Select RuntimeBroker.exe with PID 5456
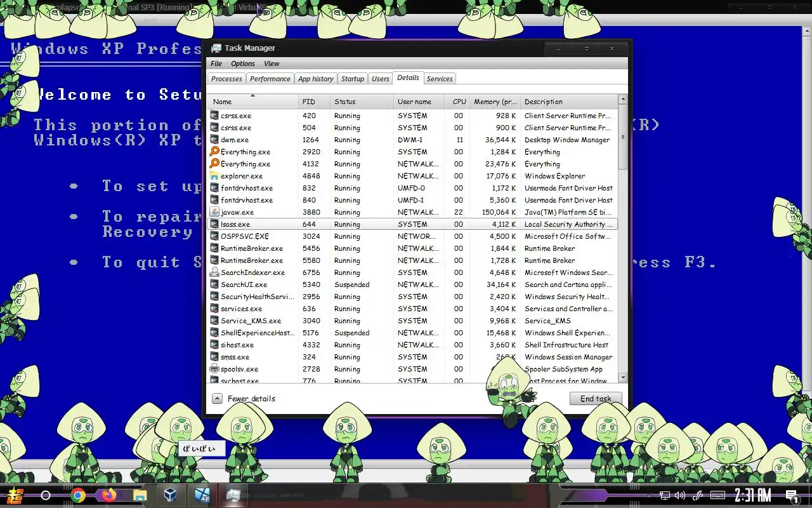The width and height of the screenshot is (812, 508). pos(412,248)
